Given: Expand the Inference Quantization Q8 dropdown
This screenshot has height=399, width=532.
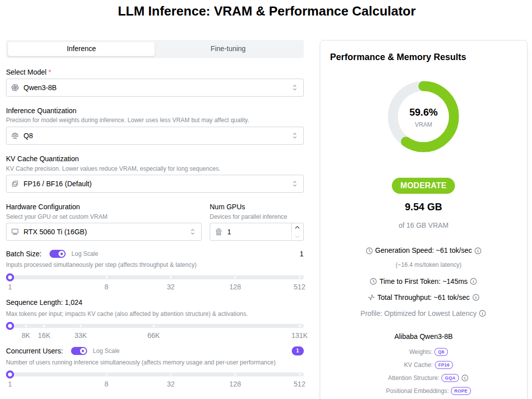Looking at the screenshot, I should click(155, 136).
